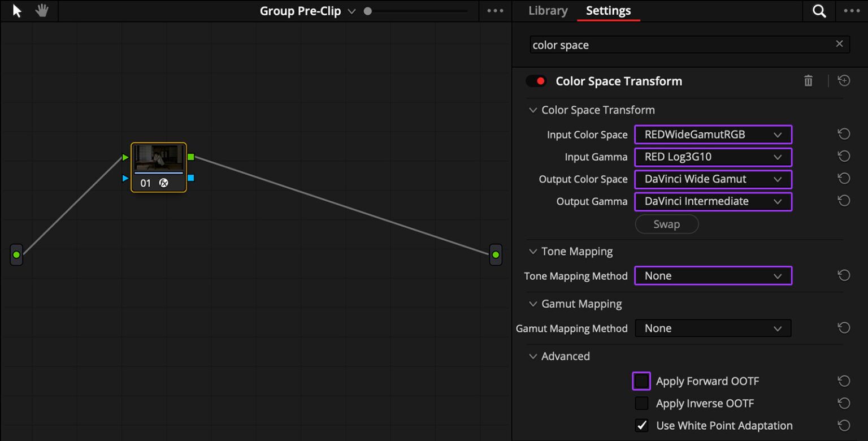Adjust the node graph zoom slider
This screenshot has height=441, width=868.
[x=367, y=10]
